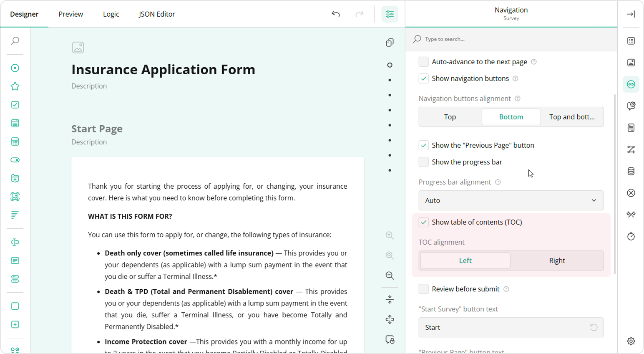Reset the Start Survey button text
This screenshot has height=354, width=644.
pos(594,327)
